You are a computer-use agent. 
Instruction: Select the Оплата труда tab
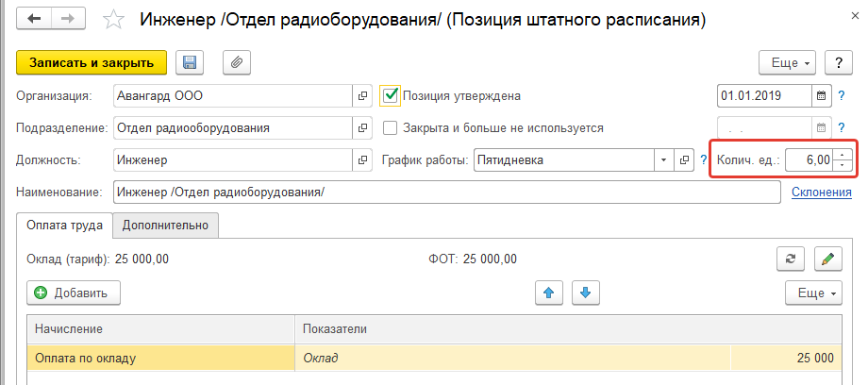pyautogui.click(x=63, y=225)
